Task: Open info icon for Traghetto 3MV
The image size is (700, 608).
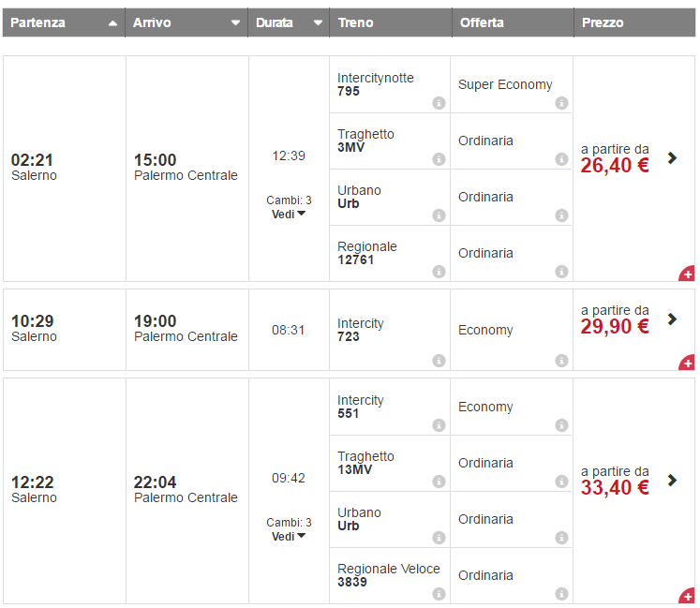Action: click(x=439, y=159)
